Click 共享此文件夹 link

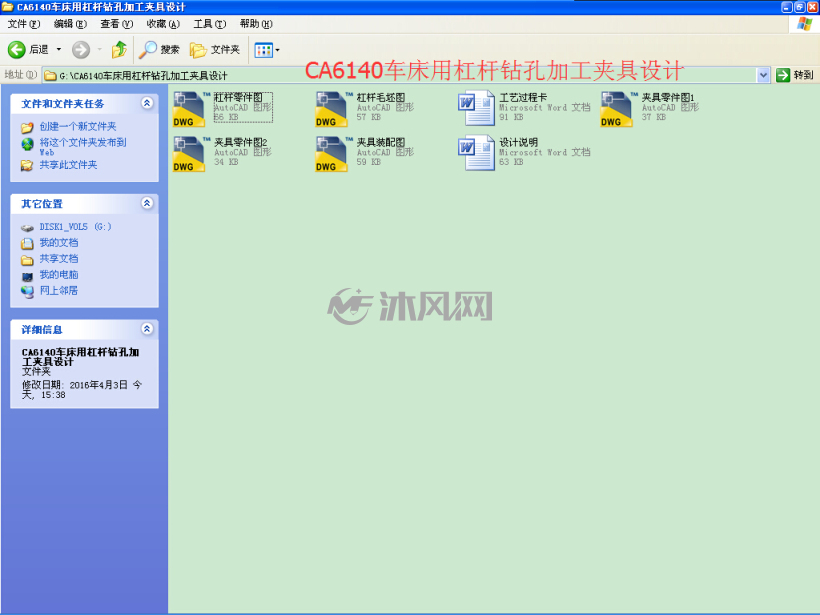pyautogui.click(x=69, y=165)
